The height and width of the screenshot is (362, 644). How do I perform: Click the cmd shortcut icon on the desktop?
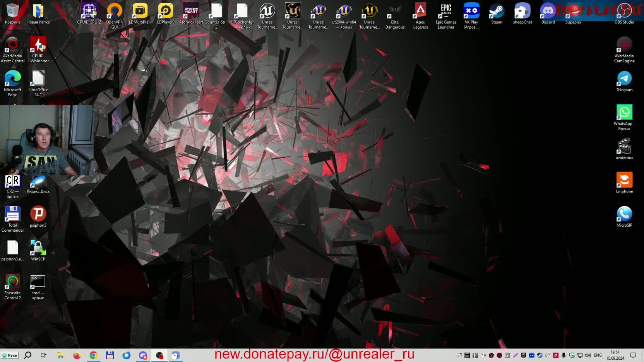point(38,287)
